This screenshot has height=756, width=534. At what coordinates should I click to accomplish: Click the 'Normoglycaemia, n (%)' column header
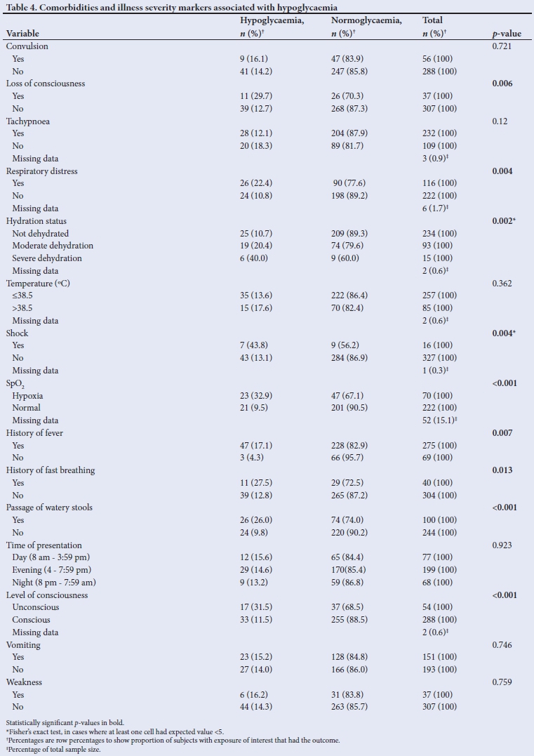point(366,27)
